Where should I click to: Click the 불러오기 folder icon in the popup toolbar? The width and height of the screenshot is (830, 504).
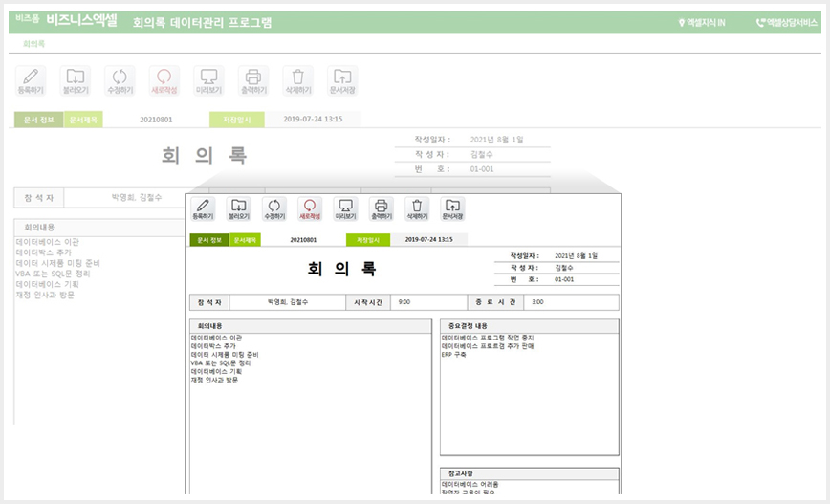[x=238, y=208]
